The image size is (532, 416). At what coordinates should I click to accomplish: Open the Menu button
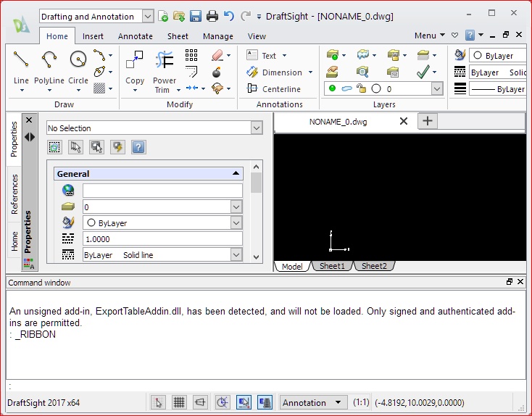click(429, 36)
